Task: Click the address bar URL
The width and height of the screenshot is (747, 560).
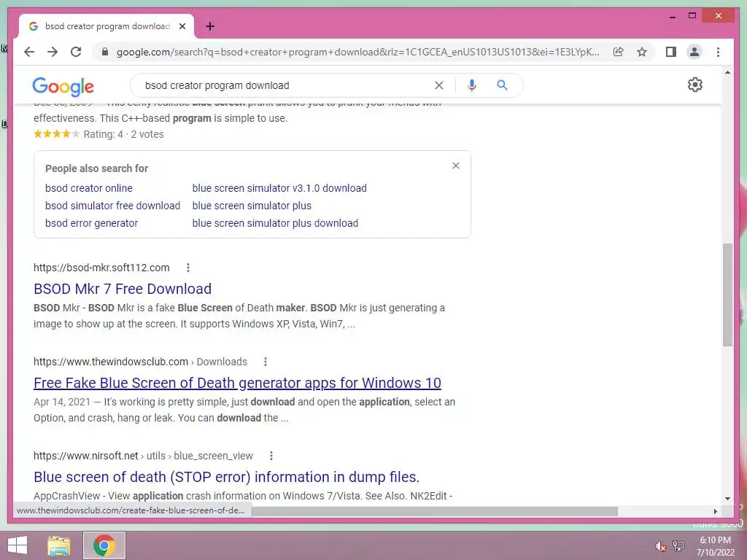Action: [x=357, y=52]
